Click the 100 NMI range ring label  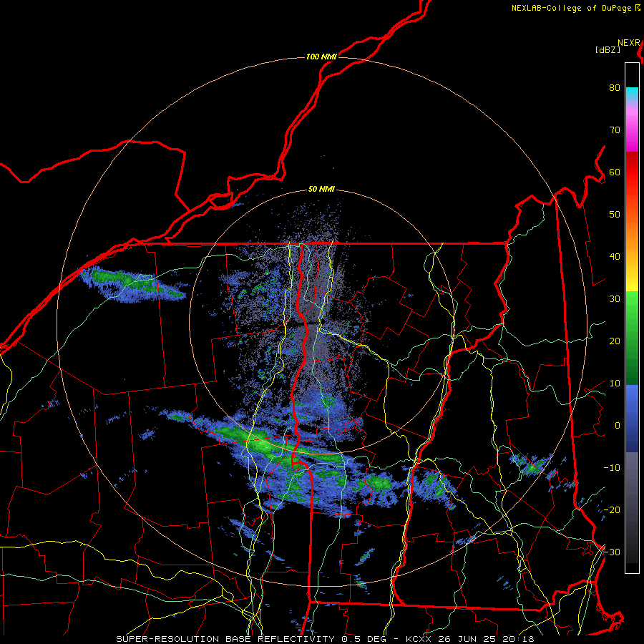pyautogui.click(x=321, y=57)
